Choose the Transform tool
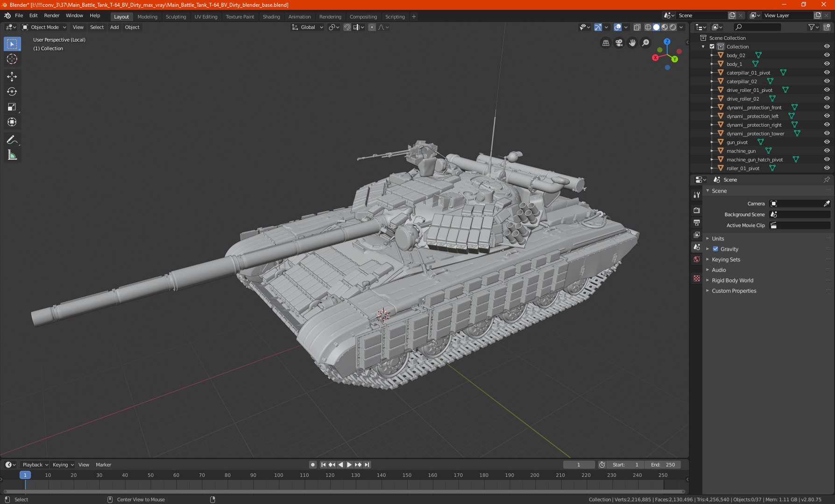Viewport: 835px width, 504px height. [x=12, y=122]
